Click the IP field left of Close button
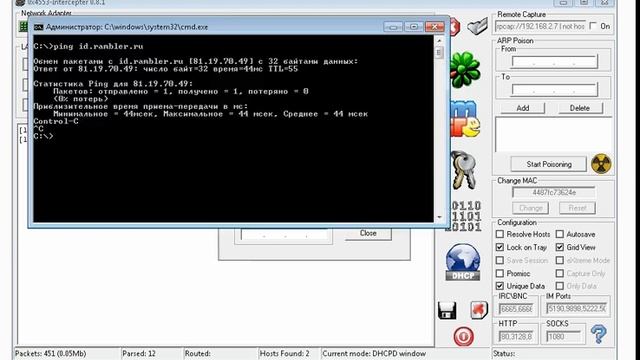 pos(284,235)
